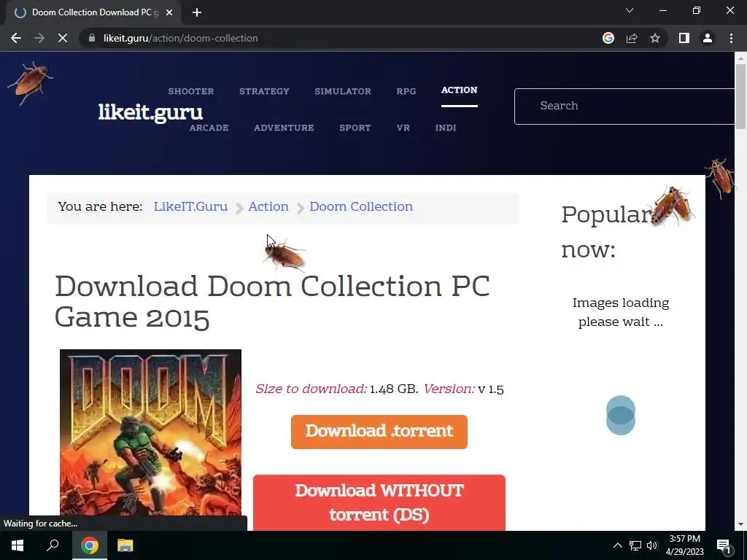
Task: Click into the site Search field
Action: [x=624, y=106]
